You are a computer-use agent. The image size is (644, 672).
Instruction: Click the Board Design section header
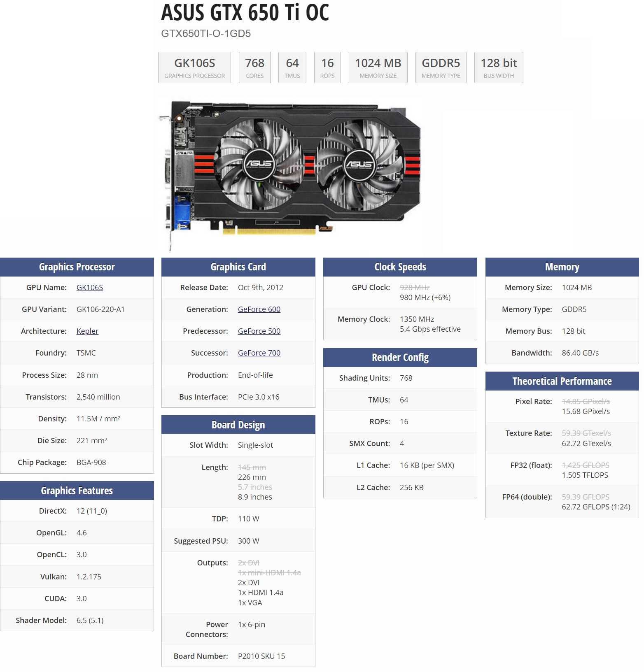238,425
